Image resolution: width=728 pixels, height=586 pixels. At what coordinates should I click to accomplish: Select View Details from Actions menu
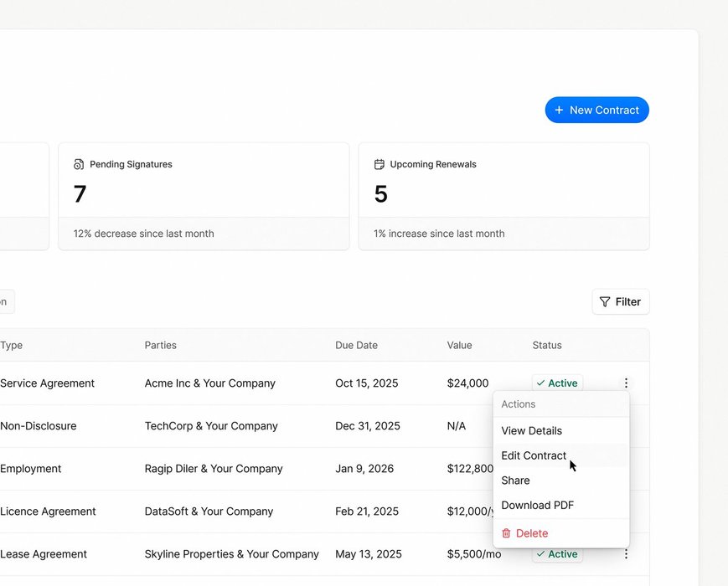coord(531,431)
